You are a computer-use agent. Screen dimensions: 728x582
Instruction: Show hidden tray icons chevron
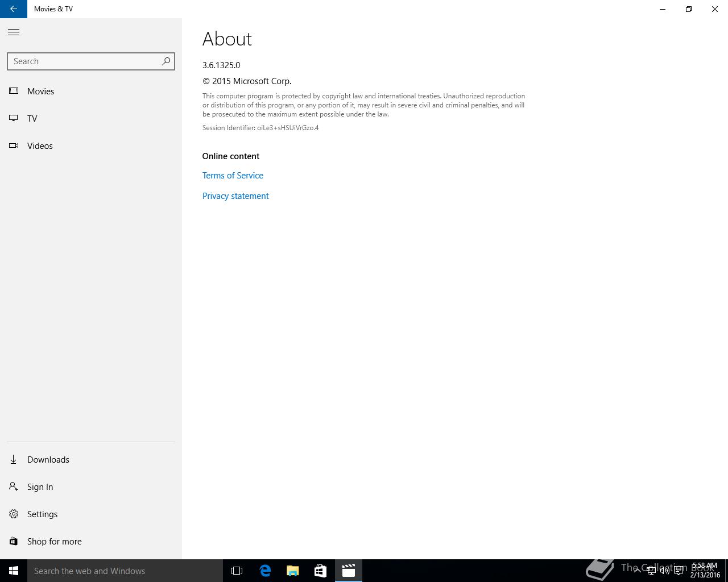(638, 570)
